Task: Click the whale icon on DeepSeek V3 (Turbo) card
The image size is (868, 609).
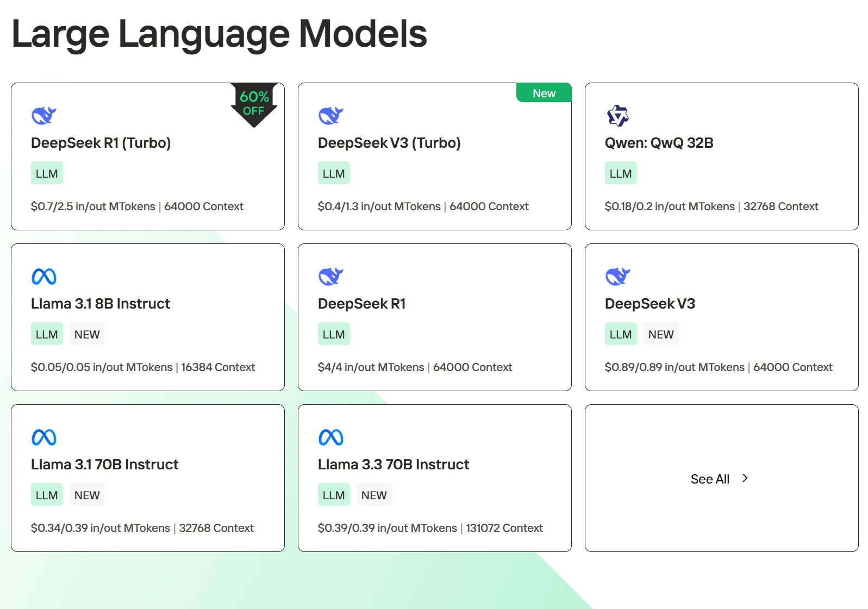Action: tap(331, 115)
